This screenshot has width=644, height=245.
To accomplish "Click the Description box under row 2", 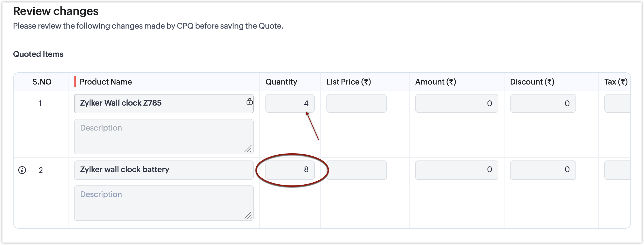I will click(164, 203).
